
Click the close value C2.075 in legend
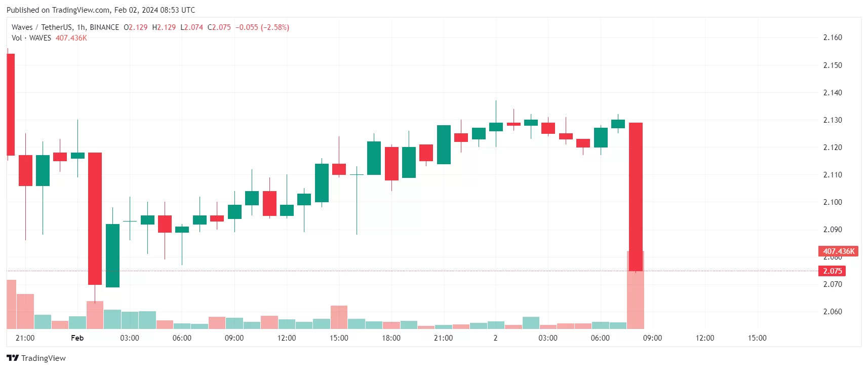click(219, 27)
